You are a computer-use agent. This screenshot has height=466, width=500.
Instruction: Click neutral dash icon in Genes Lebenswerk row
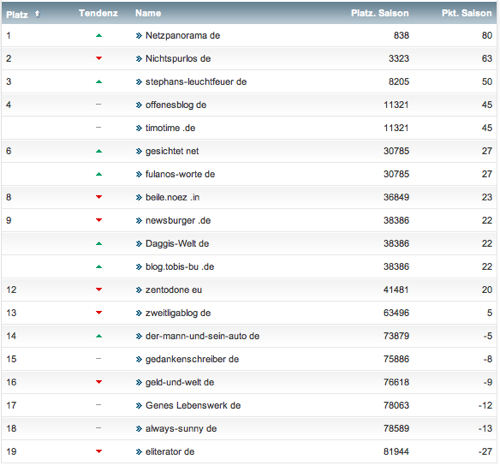pos(98,405)
